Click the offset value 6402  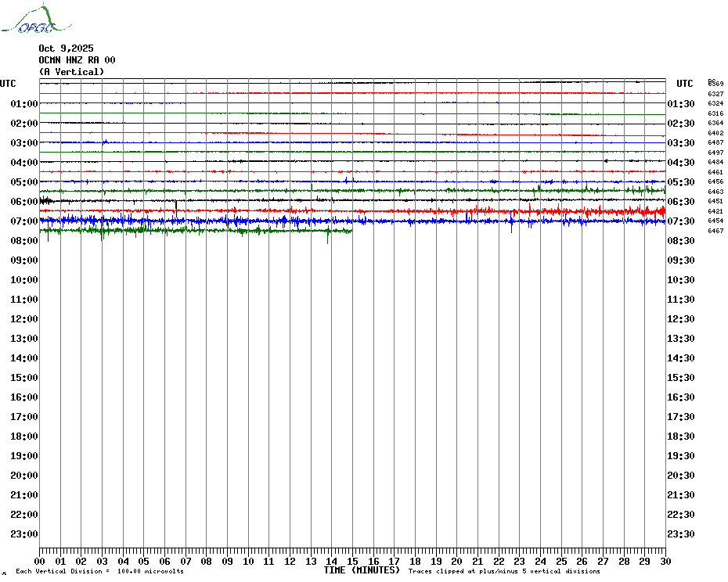coord(715,133)
